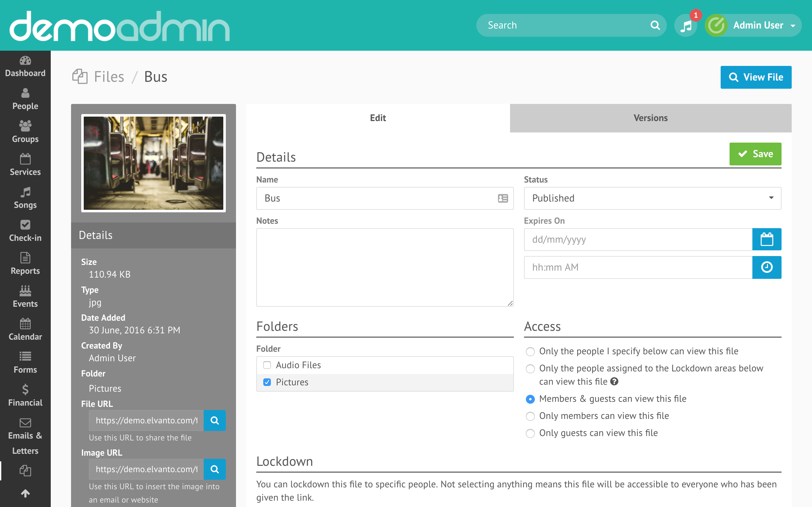Click the search magnifier icon
812x507 pixels.
(655, 25)
